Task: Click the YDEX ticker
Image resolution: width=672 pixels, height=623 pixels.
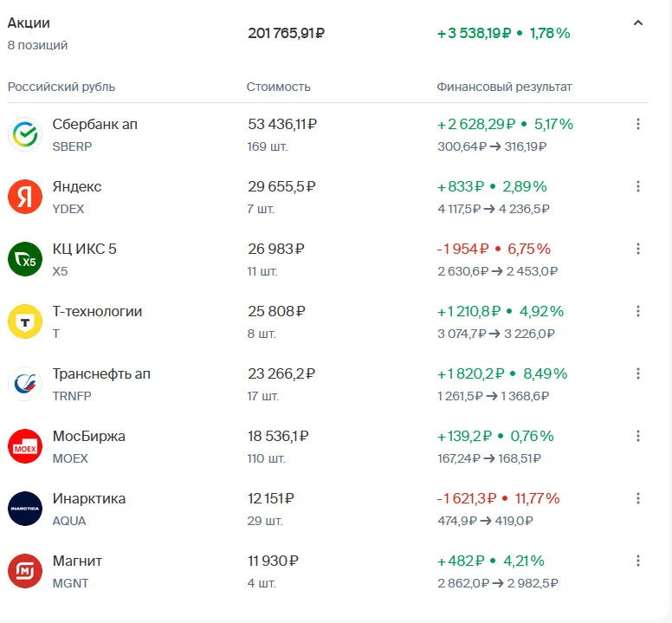Action: (x=68, y=209)
